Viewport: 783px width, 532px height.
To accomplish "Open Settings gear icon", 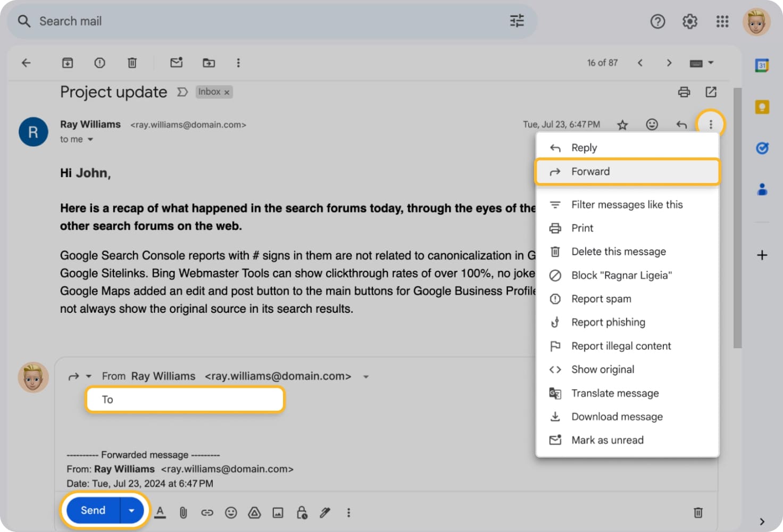I will tap(689, 21).
